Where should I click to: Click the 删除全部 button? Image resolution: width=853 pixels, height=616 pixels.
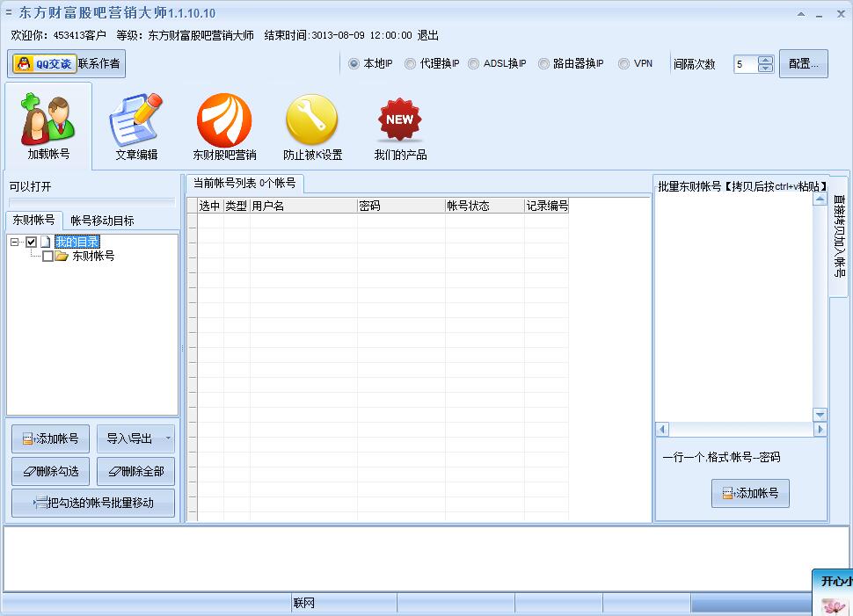coord(136,471)
